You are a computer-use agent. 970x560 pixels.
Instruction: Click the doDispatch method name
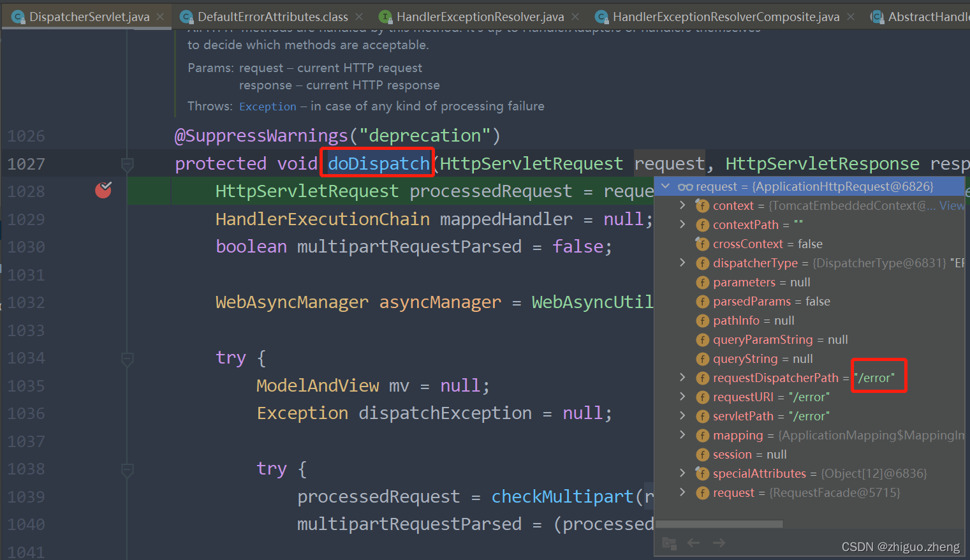click(x=379, y=164)
